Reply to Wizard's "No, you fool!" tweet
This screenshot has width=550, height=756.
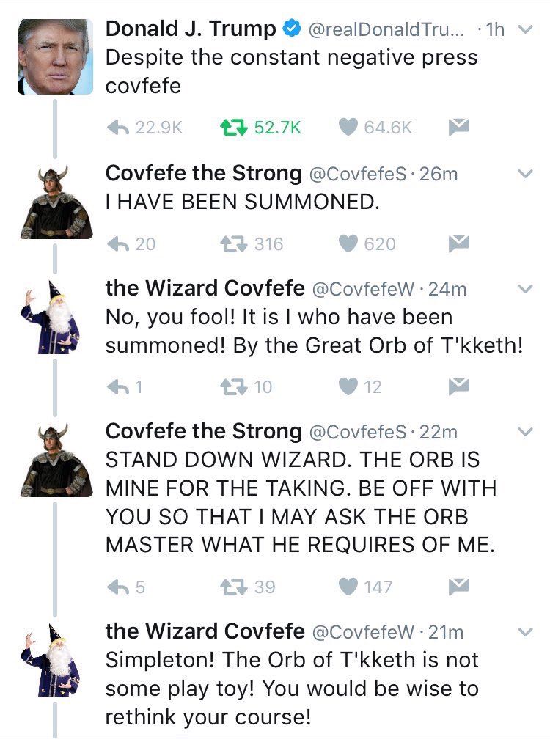tap(120, 386)
